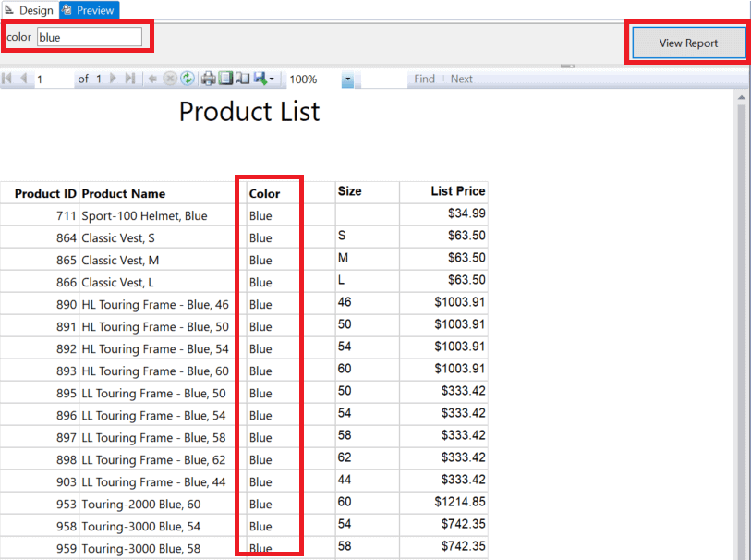Screen dimensions: 751x560
Task: Click the First Page navigation arrow
Action: coord(8,79)
